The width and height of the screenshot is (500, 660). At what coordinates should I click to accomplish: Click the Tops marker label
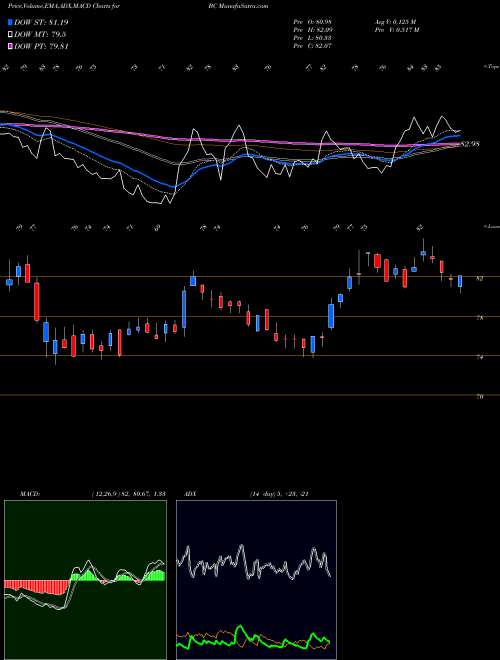(491, 67)
